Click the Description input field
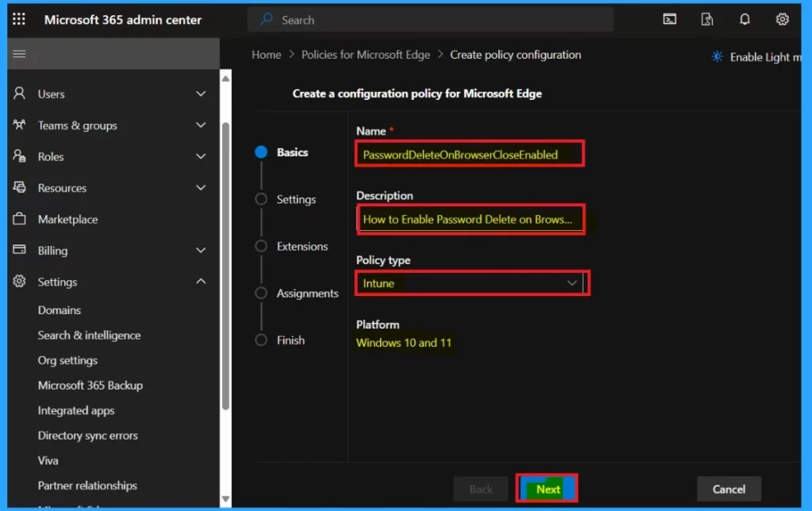Viewport: 812px width, 511px height. 471,219
